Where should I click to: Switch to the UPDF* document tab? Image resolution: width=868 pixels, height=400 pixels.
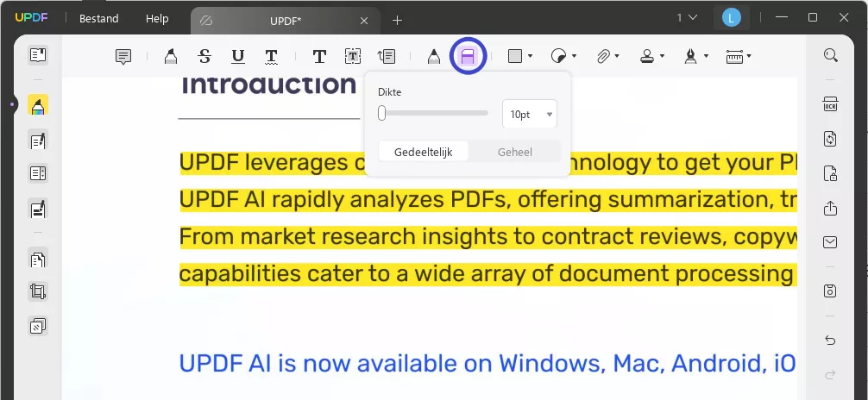pyautogui.click(x=286, y=21)
